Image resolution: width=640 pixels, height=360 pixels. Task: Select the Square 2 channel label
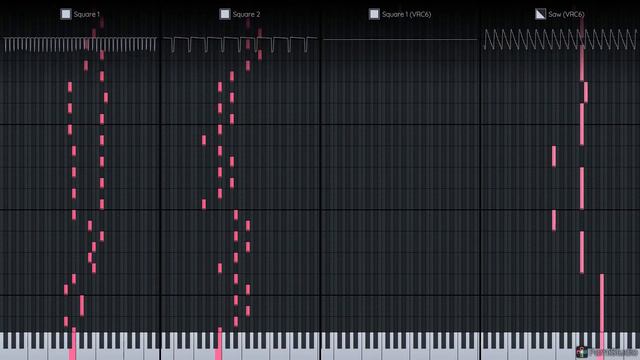point(246,14)
